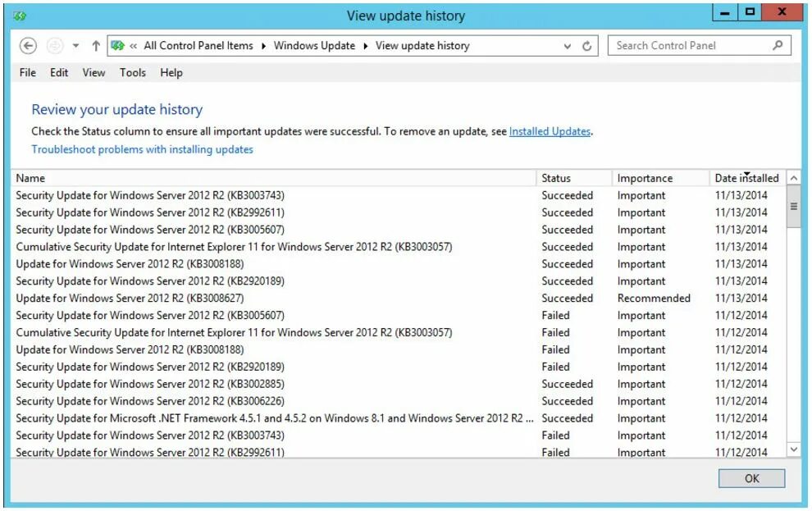Select Windows Update breadcrumb
This screenshot has width=812, height=511.
pyautogui.click(x=314, y=46)
